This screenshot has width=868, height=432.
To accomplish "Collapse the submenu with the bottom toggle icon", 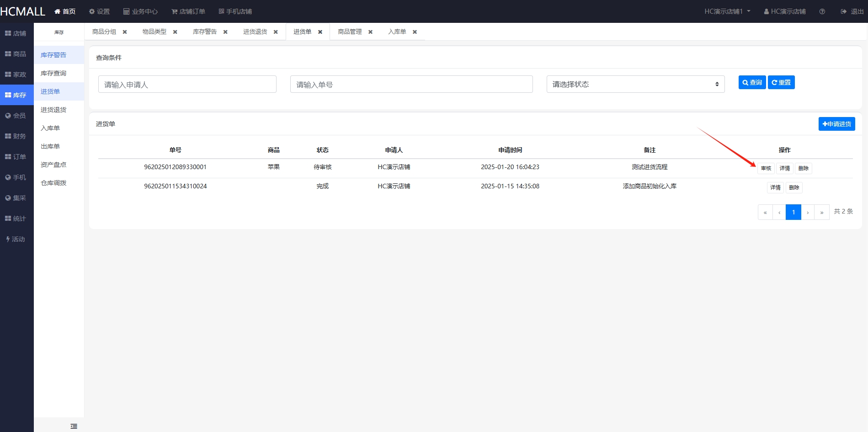I will point(74,426).
